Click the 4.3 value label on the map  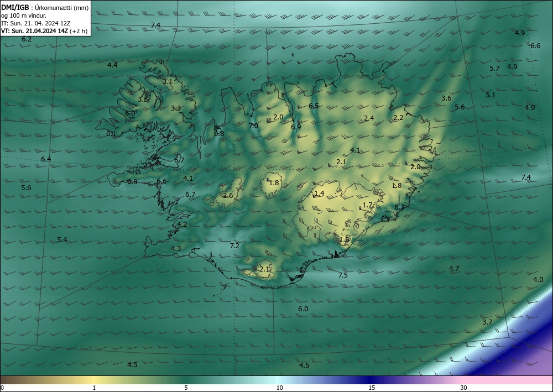point(176,249)
